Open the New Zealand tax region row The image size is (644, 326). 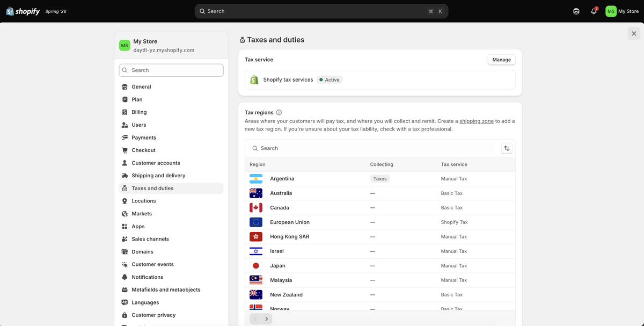[380, 295]
